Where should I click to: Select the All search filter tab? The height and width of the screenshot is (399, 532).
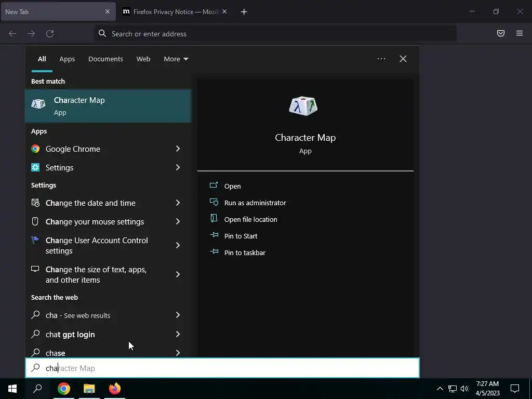tap(42, 59)
